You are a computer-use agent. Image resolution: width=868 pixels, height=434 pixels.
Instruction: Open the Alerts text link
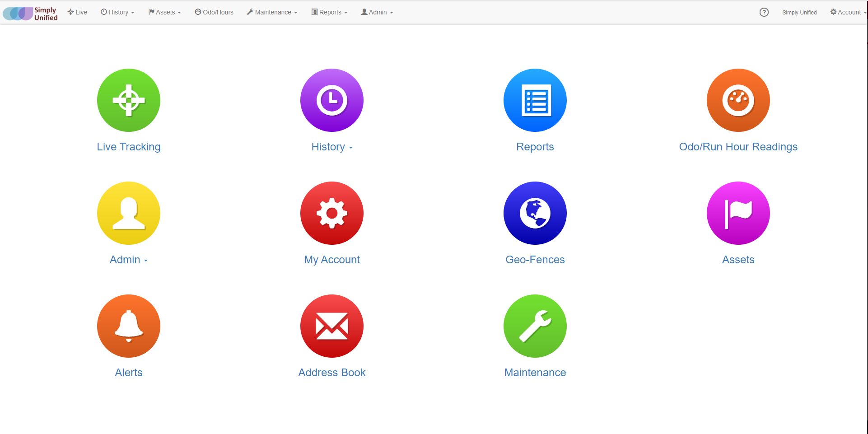click(x=129, y=373)
